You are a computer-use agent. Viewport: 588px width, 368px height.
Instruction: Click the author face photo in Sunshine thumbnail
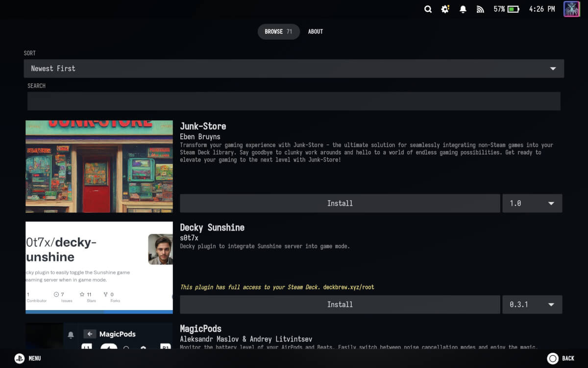tap(160, 249)
